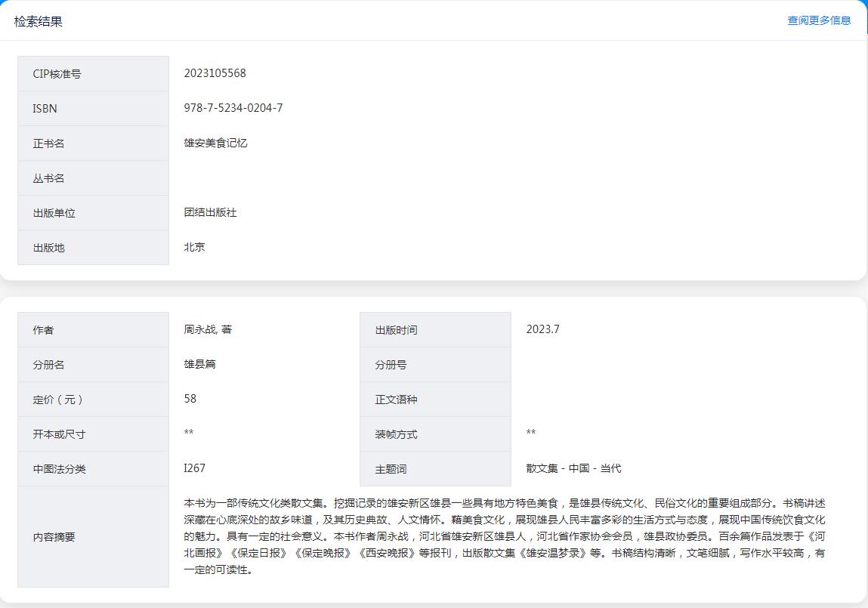Click the 内容摘要 summary paragraph text

[x=504, y=536]
